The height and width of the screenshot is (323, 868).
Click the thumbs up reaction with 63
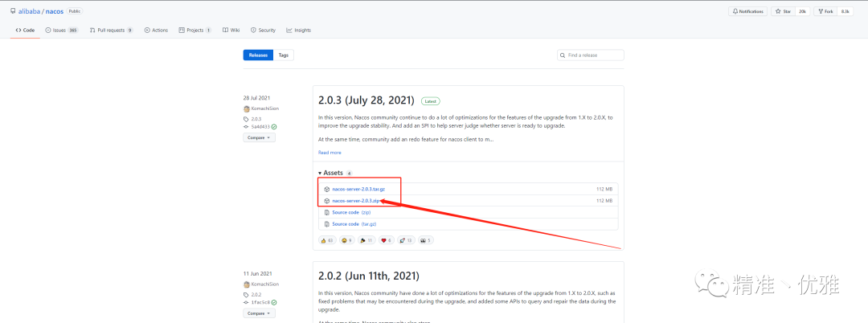point(327,240)
